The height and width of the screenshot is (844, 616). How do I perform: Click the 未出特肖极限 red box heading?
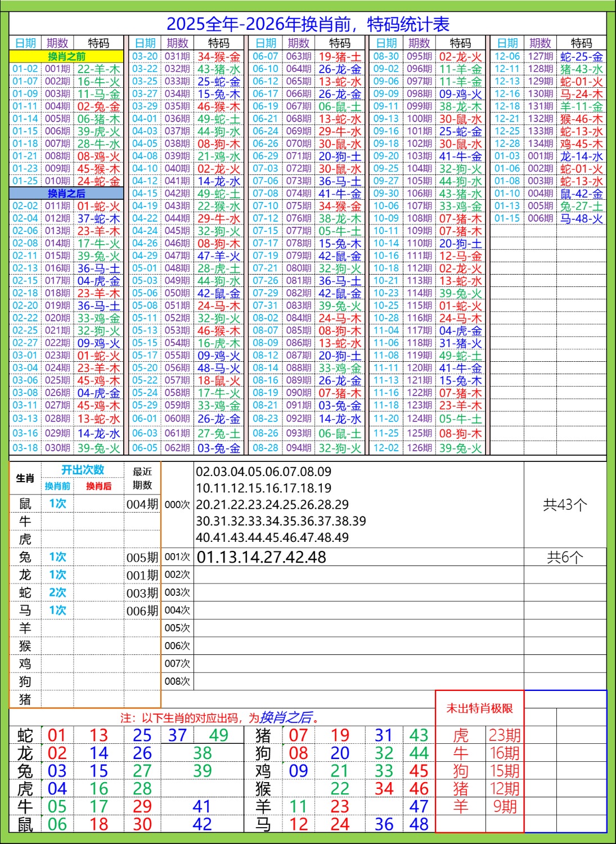pos(479,708)
